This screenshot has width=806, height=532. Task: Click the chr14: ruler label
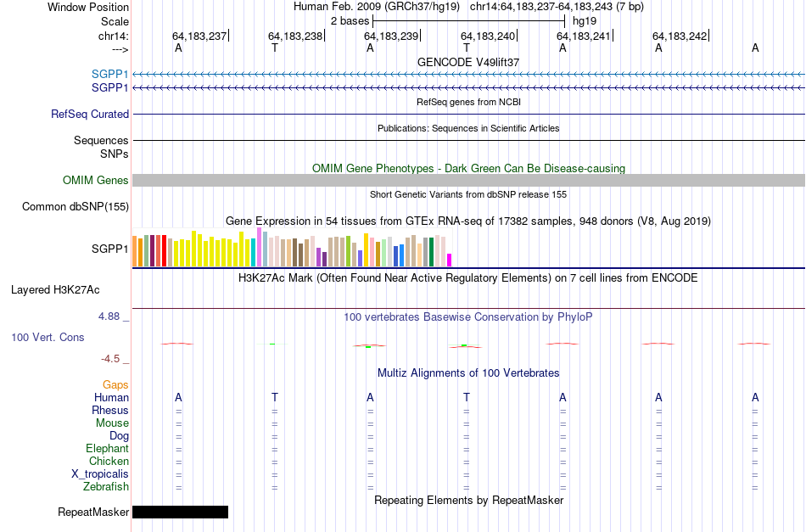coord(113,36)
